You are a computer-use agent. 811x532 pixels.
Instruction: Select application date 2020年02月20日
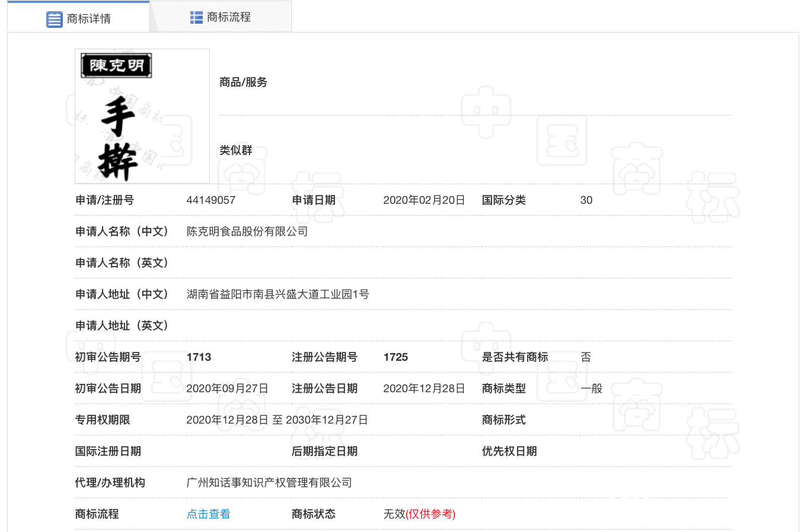tap(424, 200)
